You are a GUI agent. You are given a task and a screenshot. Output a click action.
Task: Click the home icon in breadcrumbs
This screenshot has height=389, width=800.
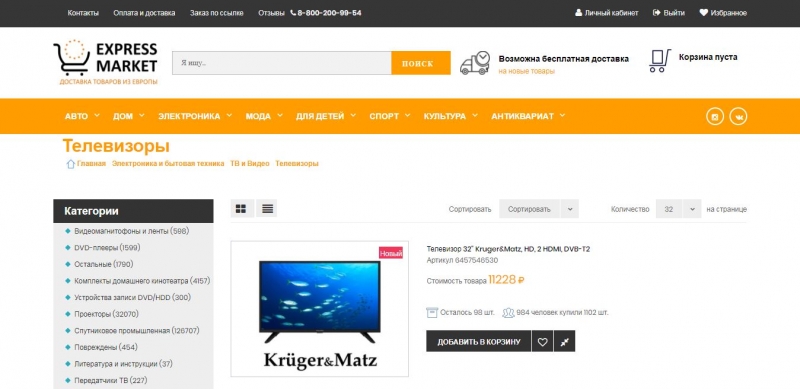(x=70, y=164)
